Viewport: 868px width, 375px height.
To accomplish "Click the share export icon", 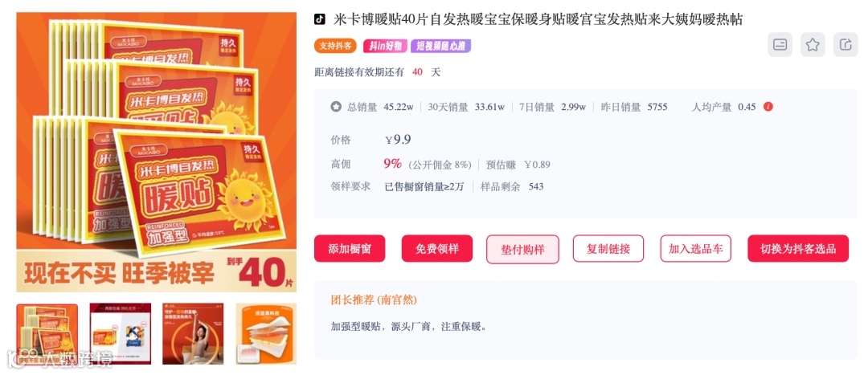I will [x=845, y=45].
